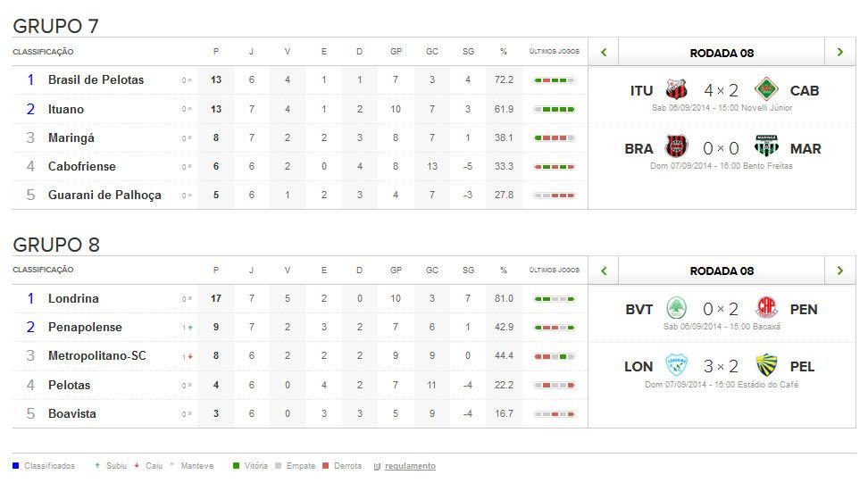This screenshot has height=483, width=868.
Task: Go to next round in Grupo 7
Action: (840, 53)
